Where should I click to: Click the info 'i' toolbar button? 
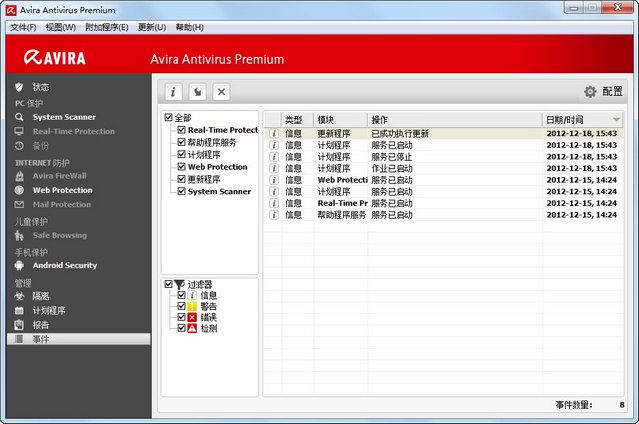[174, 92]
